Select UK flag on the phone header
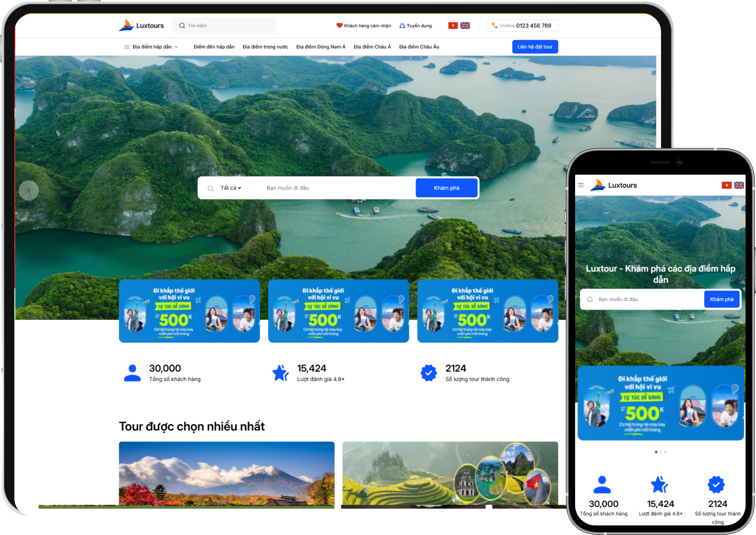The height and width of the screenshot is (535, 756). point(739,185)
